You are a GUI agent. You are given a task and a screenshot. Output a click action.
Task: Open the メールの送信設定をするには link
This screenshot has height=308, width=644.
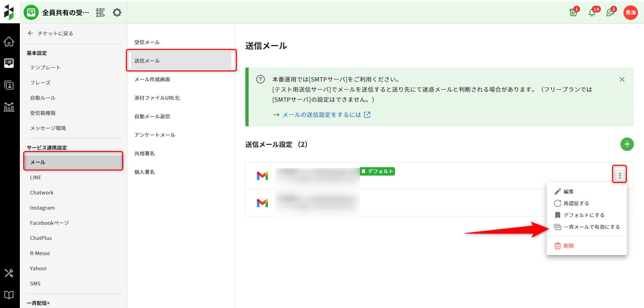tap(322, 115)
